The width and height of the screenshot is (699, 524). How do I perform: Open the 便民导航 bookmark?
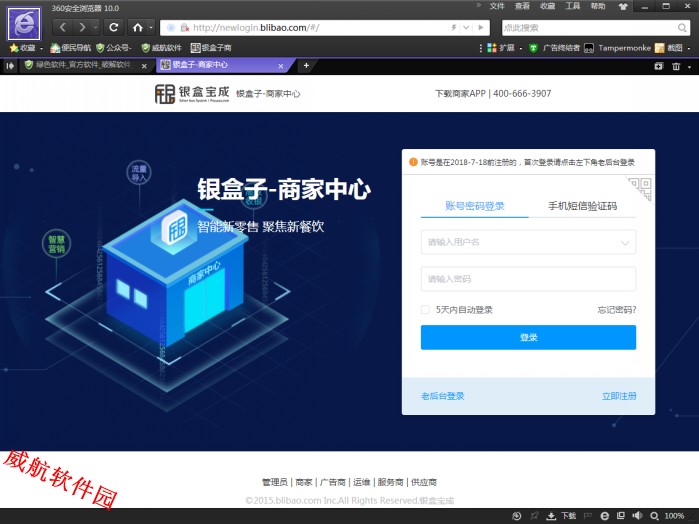tap(70, 48)
